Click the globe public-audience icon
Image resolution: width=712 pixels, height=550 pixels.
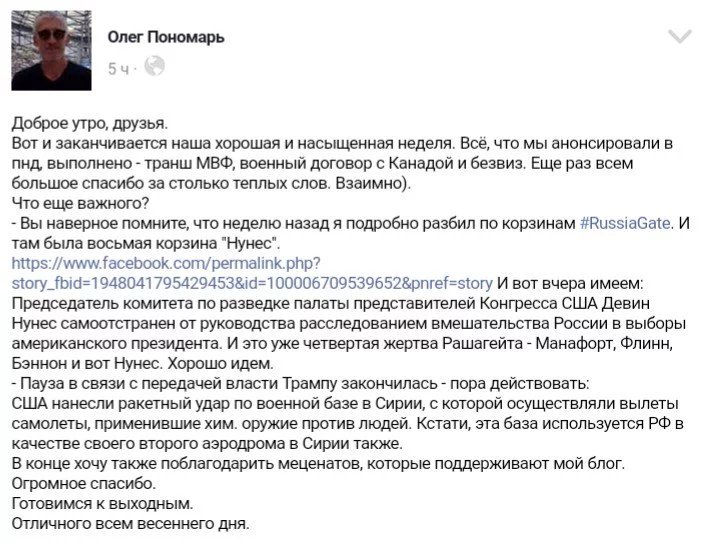(155, 67)
